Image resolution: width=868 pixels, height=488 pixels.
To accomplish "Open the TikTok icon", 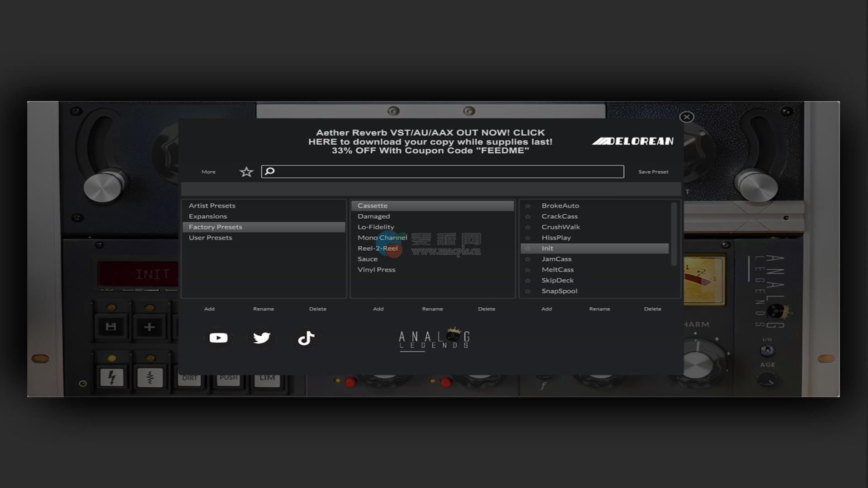I will pos(306,338).
